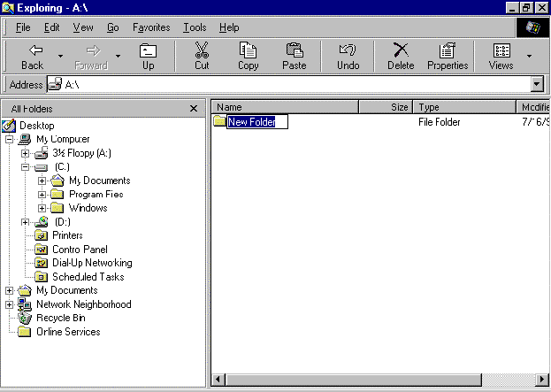Open the Address bar dropdown list
The width and height of the screenshot is (551, 392).
pyautogui.click(x=536, y=84)
